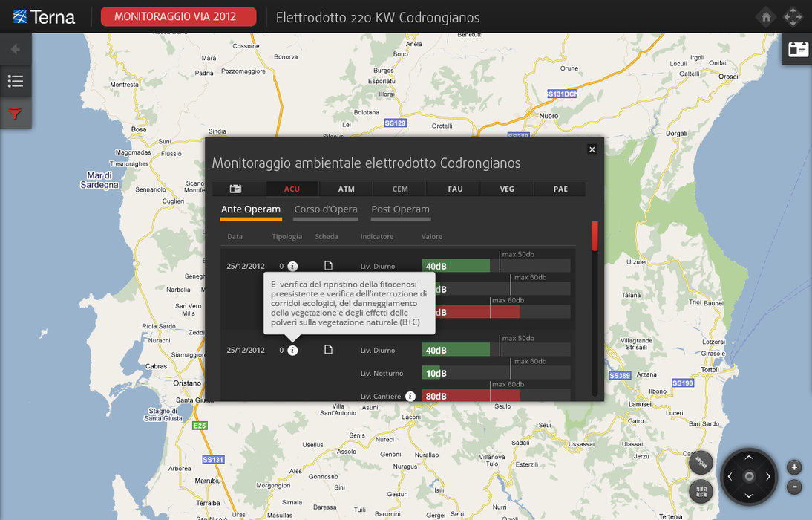
Task: Click the home icon in top bar
Action: [766, 16]
